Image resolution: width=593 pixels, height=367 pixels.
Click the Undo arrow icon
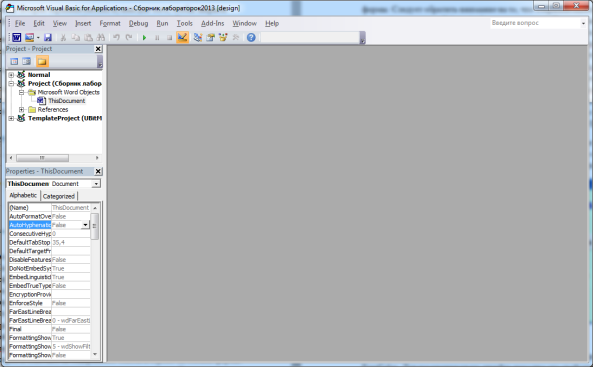coord(116,37)
